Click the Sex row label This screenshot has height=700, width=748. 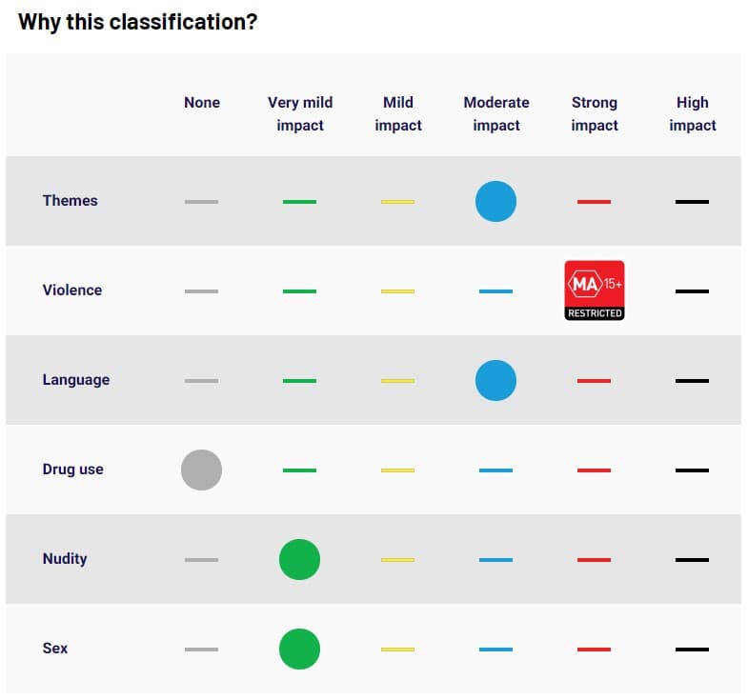tap(55, 649)
